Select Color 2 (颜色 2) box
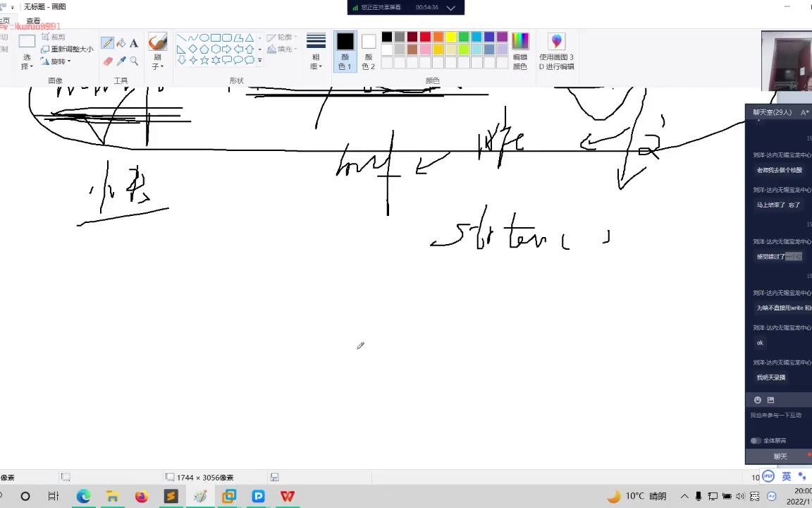Screen dimensions: 812x508 368,52
